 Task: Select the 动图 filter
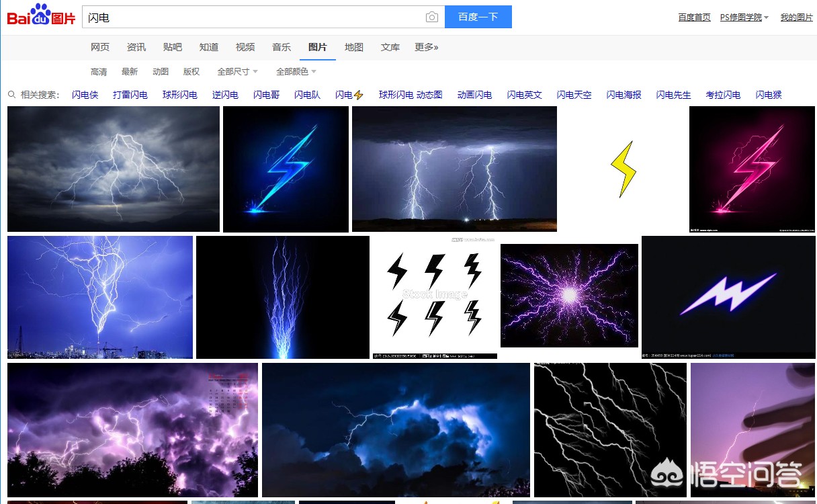[161, 72]
